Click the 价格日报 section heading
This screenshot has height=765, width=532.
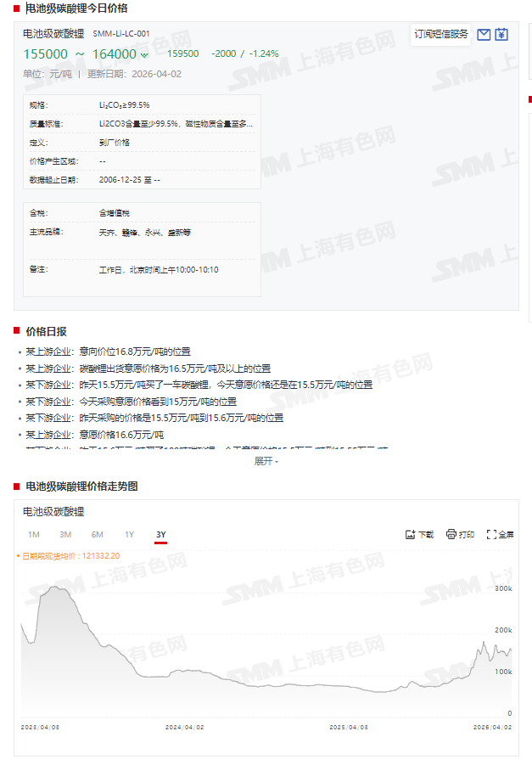pyautogui.click(x=46, y=332)
